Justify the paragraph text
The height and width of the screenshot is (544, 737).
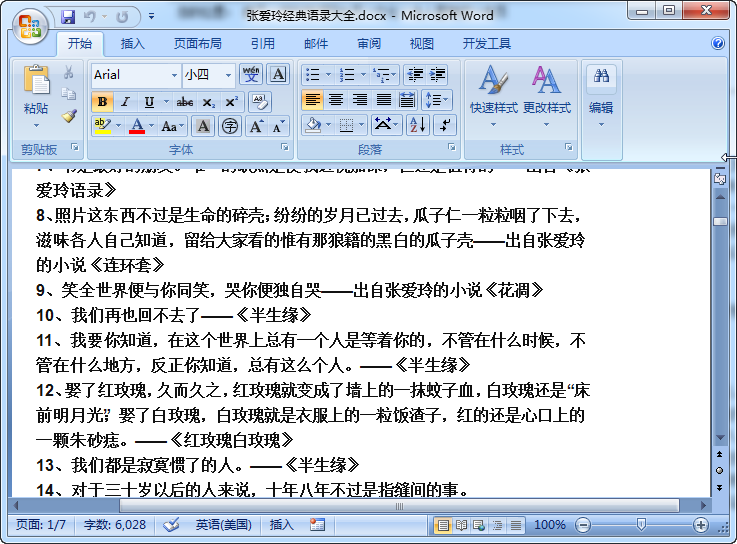point(384,99)
